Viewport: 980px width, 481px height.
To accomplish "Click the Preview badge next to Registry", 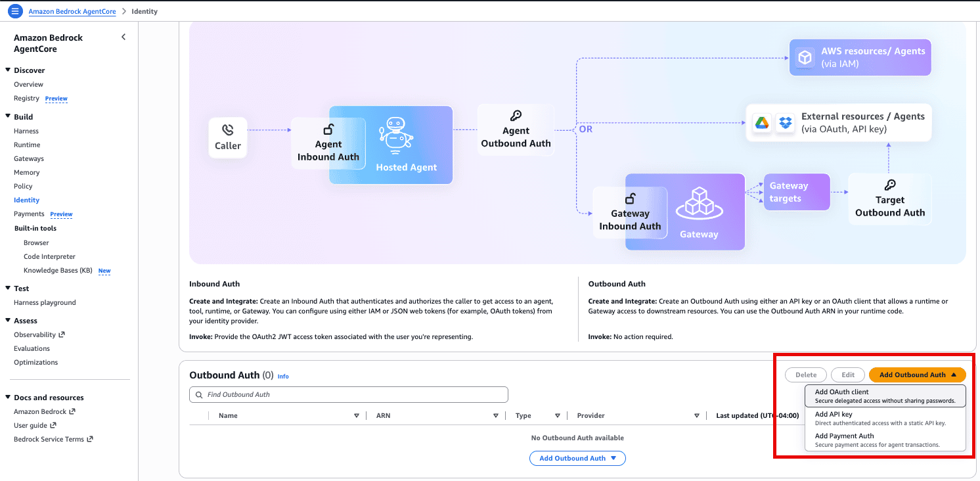I will 56,99.
